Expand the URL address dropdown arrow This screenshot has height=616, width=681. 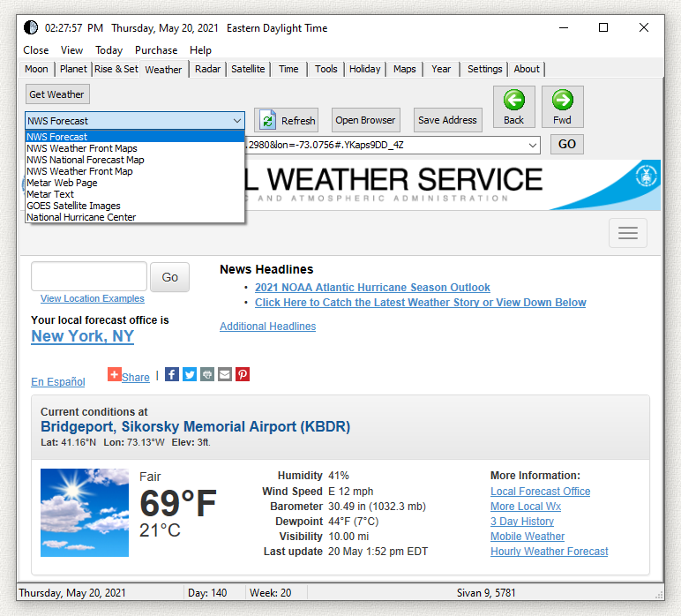pos(533,145)
